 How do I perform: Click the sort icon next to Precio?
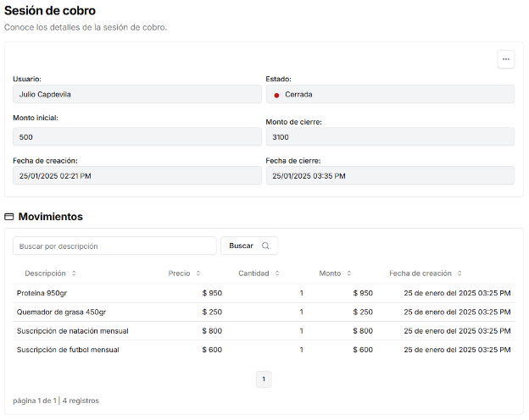coord(198,274)
